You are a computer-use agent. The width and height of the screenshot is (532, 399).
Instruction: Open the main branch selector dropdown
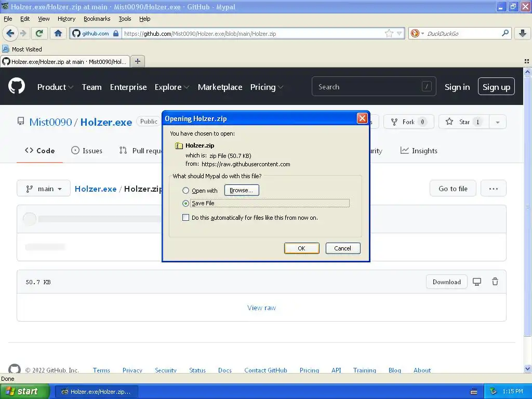coord(44,189)
